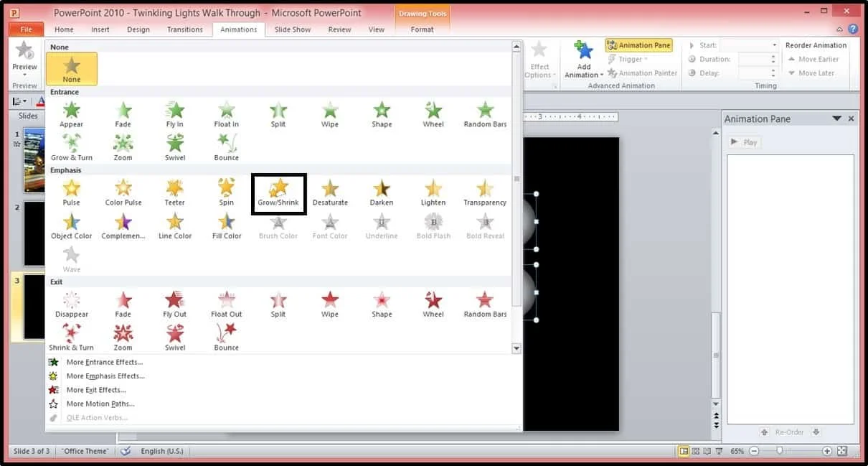Pick the Bounce exit animation
The height and width of the screenshot is (466, 868).
(x=226, y=337)
